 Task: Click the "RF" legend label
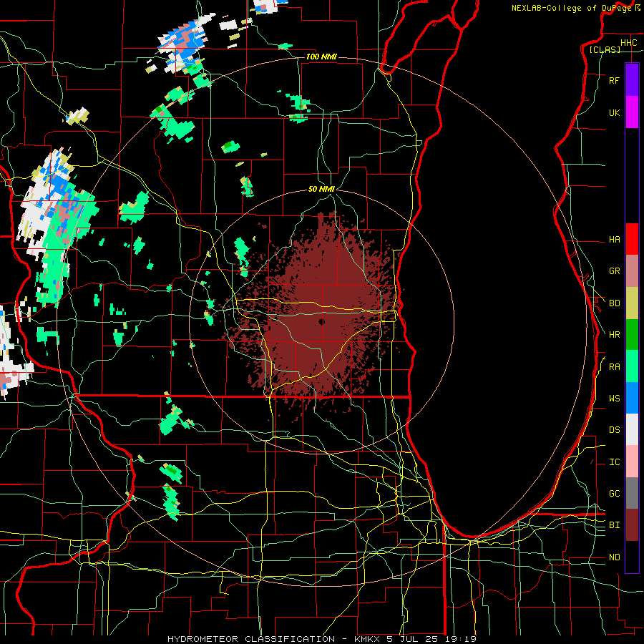(x=614, y=80)
